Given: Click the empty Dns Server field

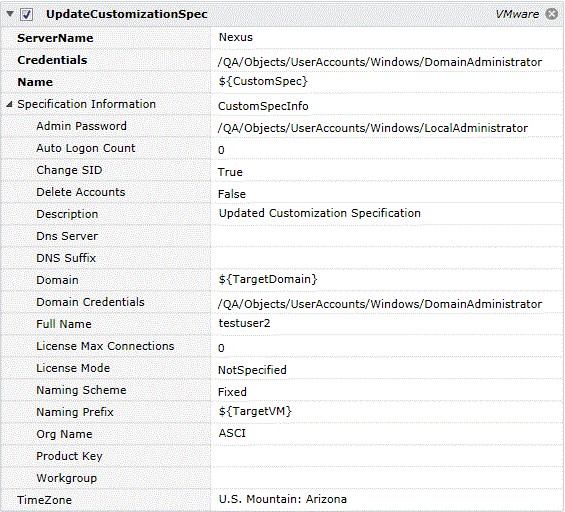Looking at the screenshot, I should [x=387, y=236].
